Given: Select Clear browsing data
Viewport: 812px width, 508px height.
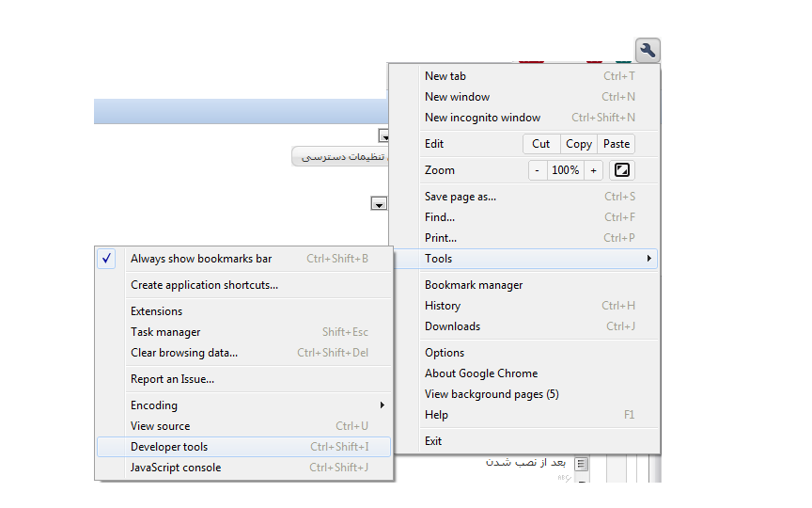Looking at the screenshot, I should 184,353.
